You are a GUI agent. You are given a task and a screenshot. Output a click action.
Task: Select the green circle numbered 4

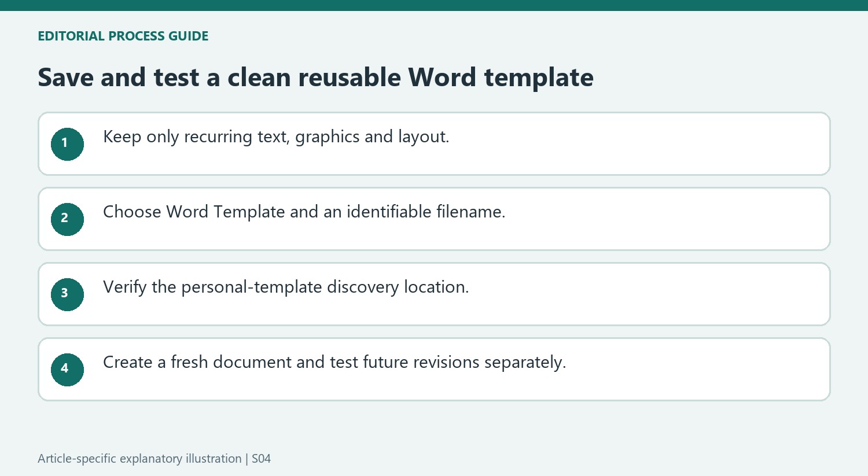click(67, 370)
